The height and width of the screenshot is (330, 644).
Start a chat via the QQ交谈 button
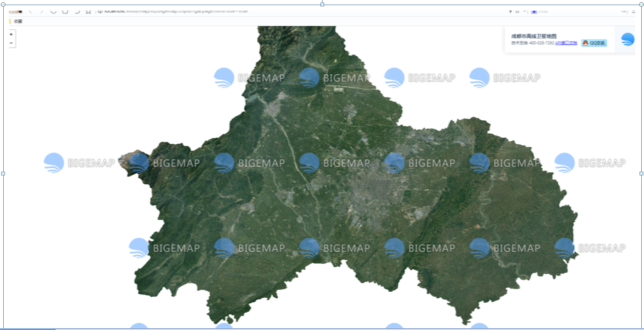(594, 43)
